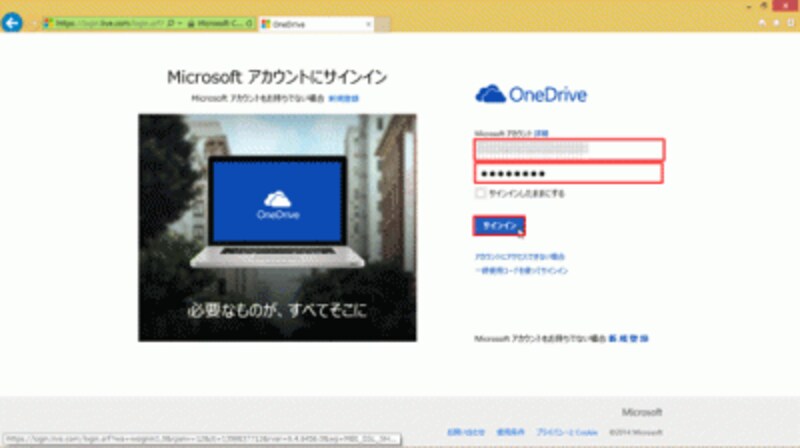Open the アカウントにアクセスできない場合 link
800x448 pixels.
[x=520, y=257]
